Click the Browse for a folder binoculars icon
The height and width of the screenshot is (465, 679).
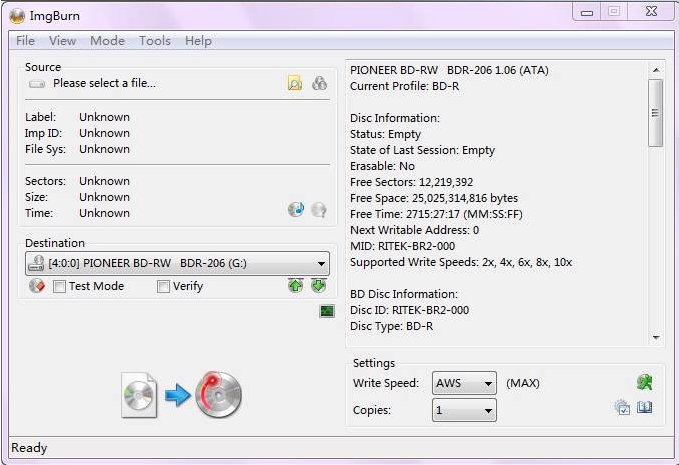(x=320, y=83)
